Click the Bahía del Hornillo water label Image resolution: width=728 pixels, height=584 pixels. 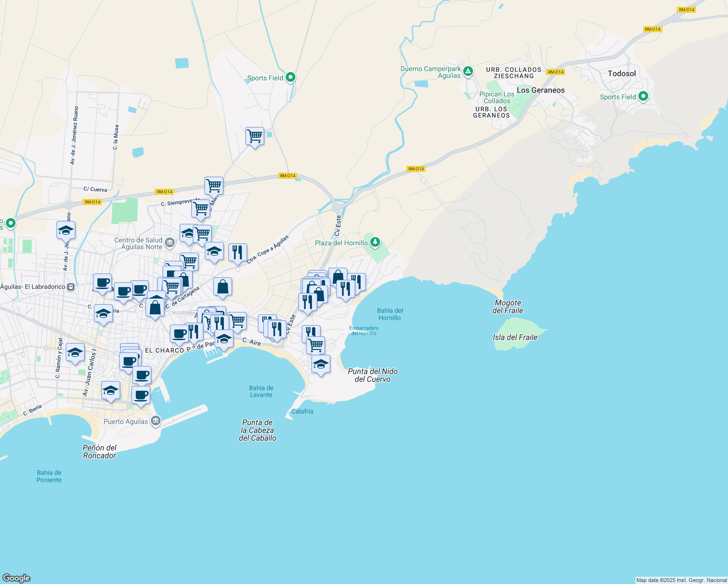pyautogui.click(x=390, y=314)
